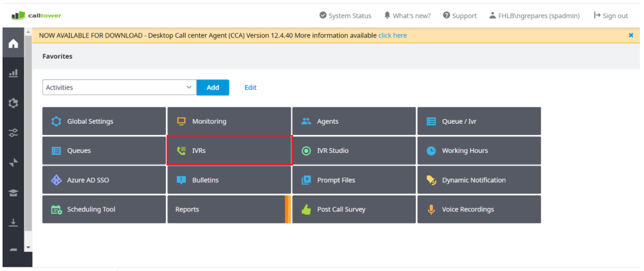Viewport: 644px width, 271px height.
Task: Select the opposing arrows sidebar icon
Action: [x=13, y=163]
